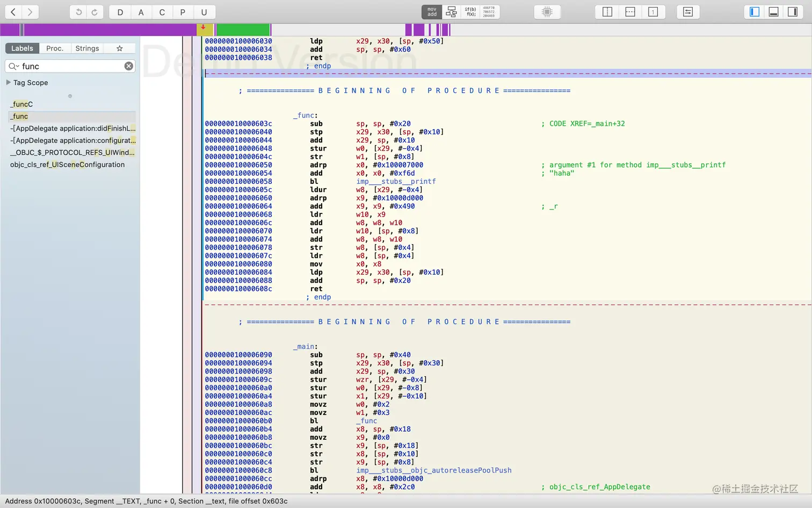
Task: Toggle the bottom panel visibility
Action: (773, 12)
